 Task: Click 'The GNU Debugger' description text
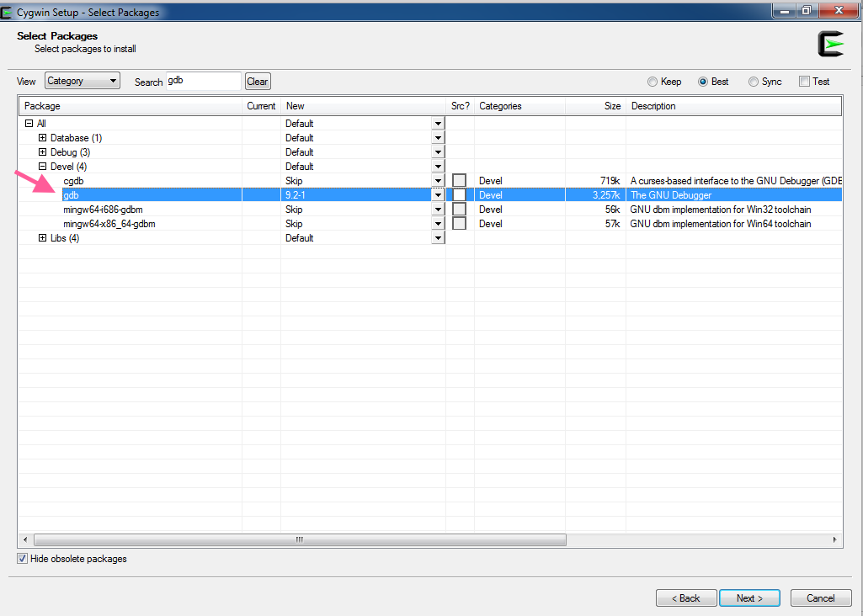671,194
